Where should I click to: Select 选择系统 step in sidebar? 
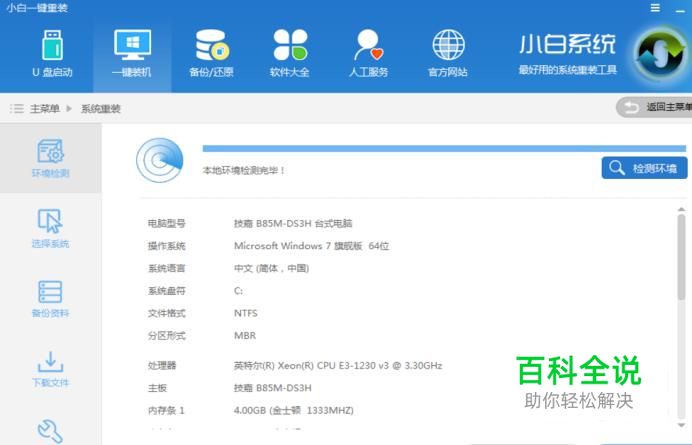pos(50,228)
